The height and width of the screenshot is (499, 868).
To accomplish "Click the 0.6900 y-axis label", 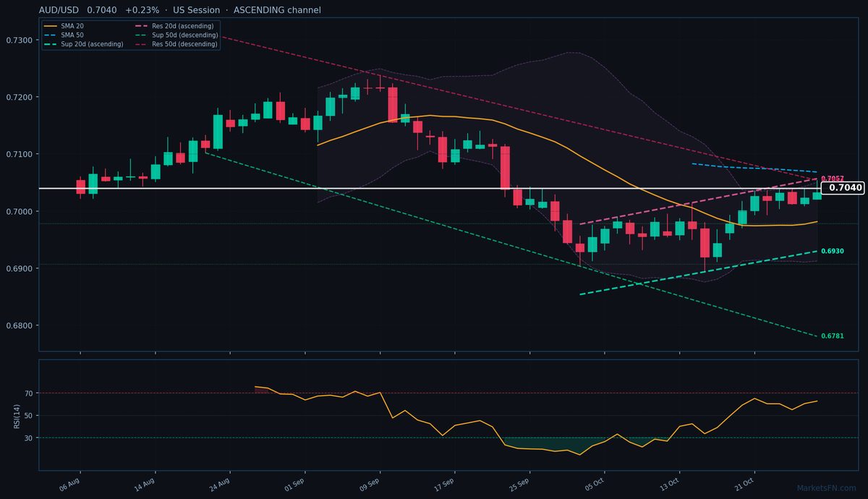I will (19, 268).
